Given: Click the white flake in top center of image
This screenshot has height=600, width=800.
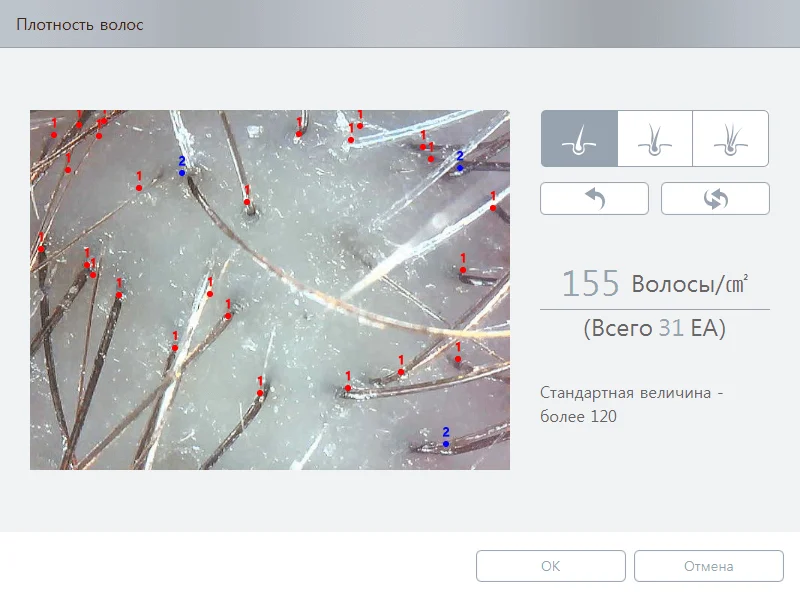Looking at the screenshot, I should tap(254, 132).
